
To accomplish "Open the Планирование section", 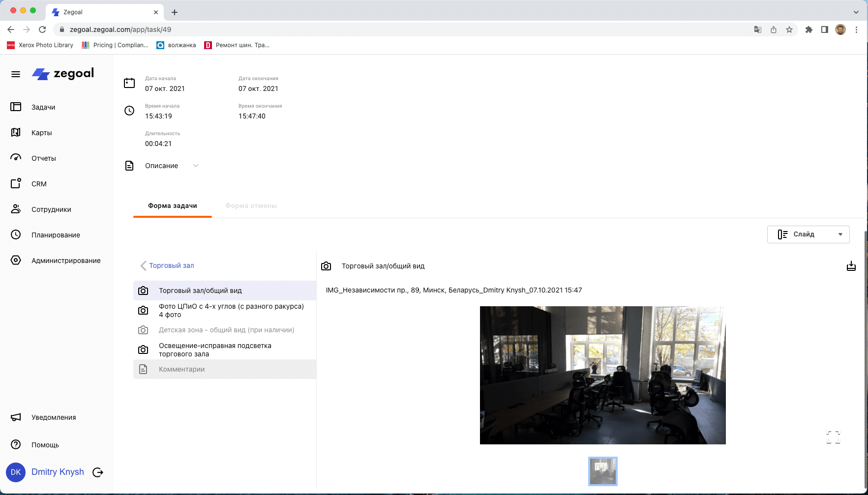I will [x=56, y=234].
